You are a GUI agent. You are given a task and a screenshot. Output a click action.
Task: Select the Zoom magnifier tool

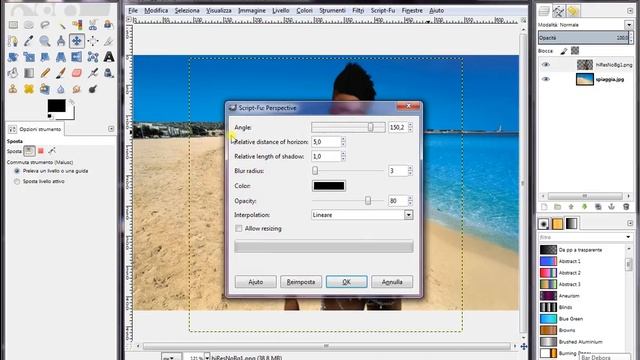tap(45, 41)
